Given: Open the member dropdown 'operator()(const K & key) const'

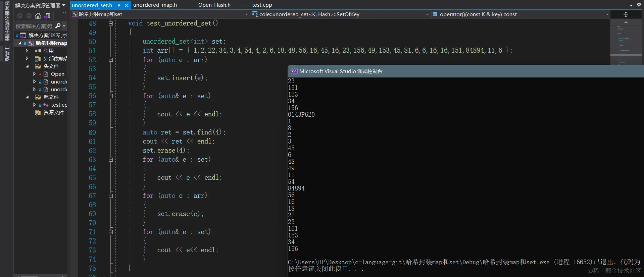Looking at the screenshot, I should tap(521, 14).
